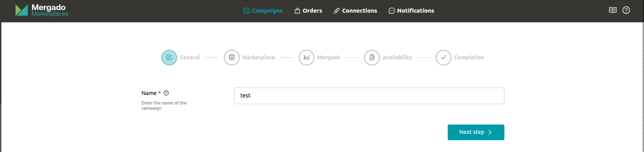644x152 pixels.
Task: Show the Name field help tooltip icon
Action: (x=166, y=93)
